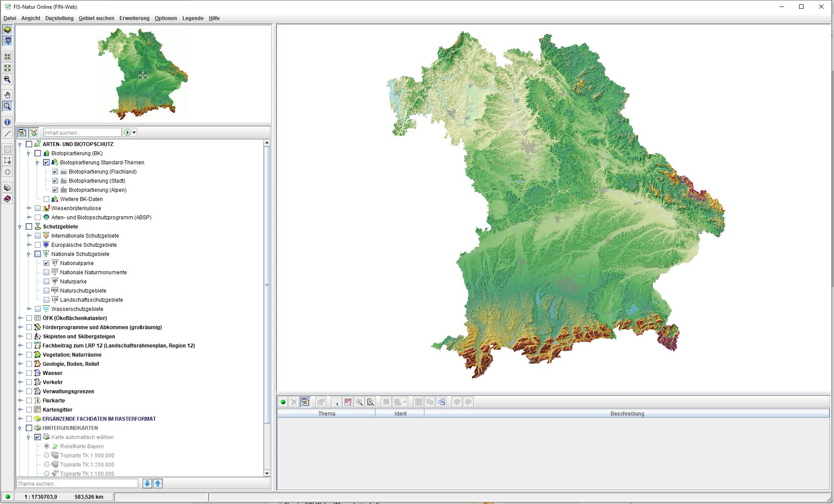Open the Gebiet suchen menu
The height and width of the screenshot is (504, 834).
(x=96, y=18)
